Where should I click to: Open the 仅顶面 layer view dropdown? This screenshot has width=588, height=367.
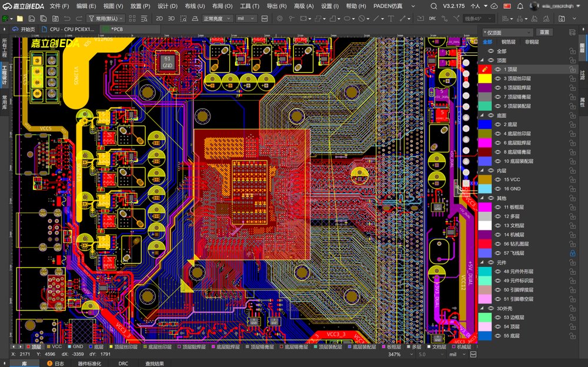pos(507,33)
